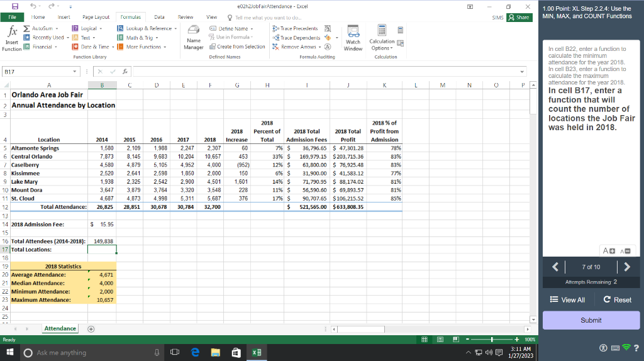
Task: Open the Name Manager
Action: coord(194,38)
